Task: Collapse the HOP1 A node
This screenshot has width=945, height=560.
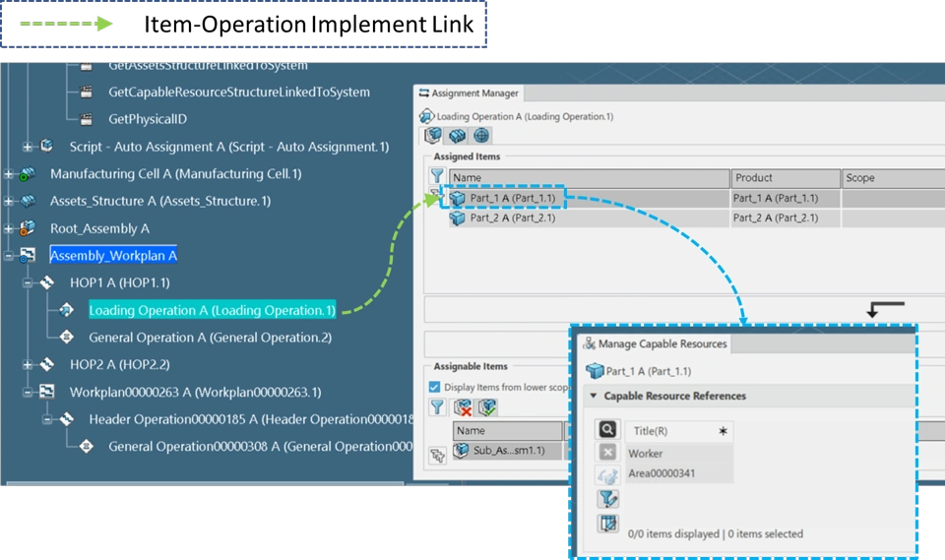Action: 28,282
